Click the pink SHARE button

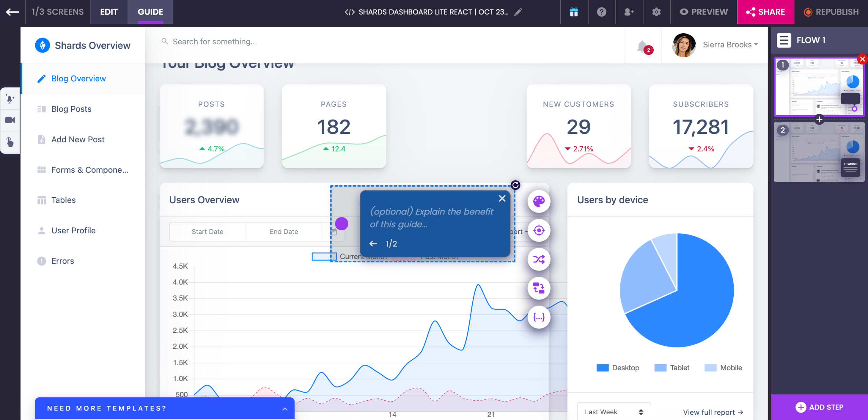765,12
